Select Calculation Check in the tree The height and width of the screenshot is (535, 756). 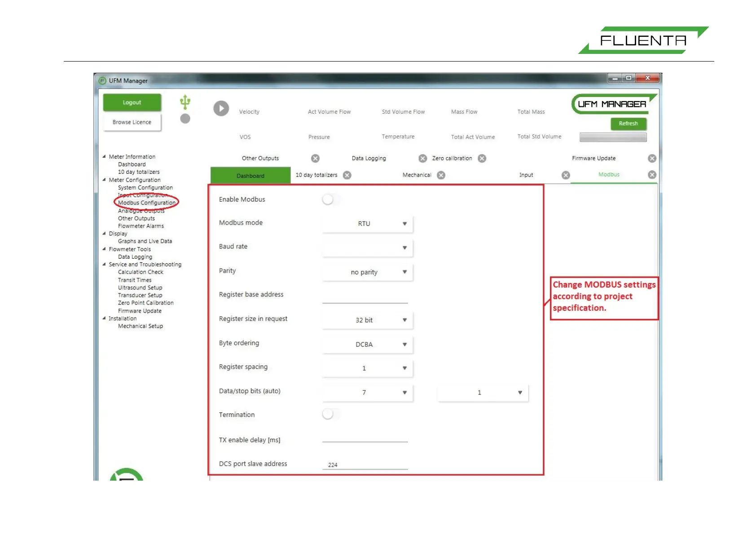(141, 272)
